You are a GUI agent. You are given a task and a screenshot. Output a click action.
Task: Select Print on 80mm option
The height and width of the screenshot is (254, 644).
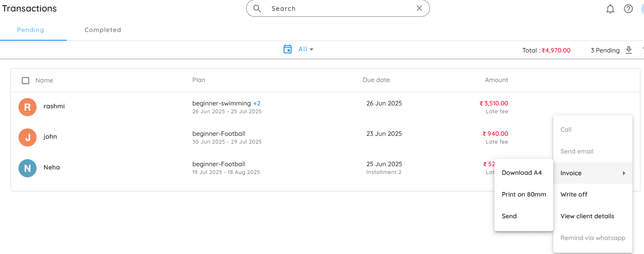click(x=524, y=195)
